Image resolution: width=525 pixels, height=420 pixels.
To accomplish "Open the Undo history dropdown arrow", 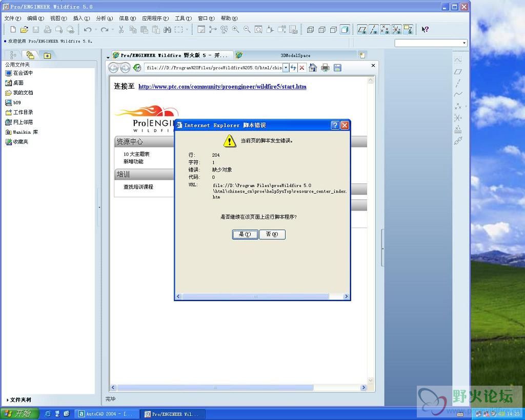I will [x=96, y=29].
